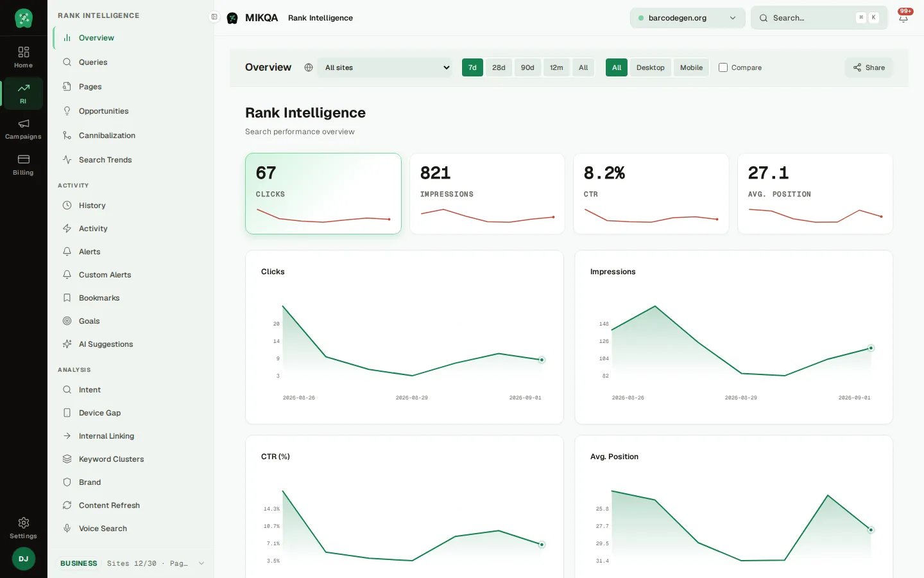Click the globe icon beside Overview

309,67
